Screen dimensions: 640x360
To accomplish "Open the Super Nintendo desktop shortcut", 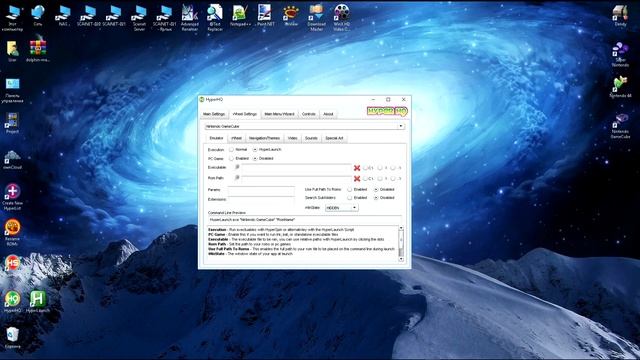I will 620,54.
